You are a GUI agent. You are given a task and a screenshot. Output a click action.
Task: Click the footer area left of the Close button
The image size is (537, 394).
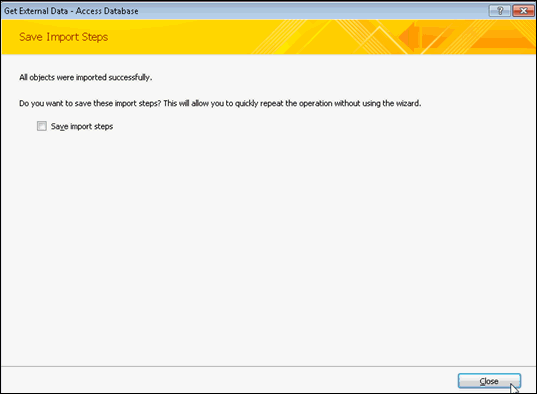coord(229,380)
